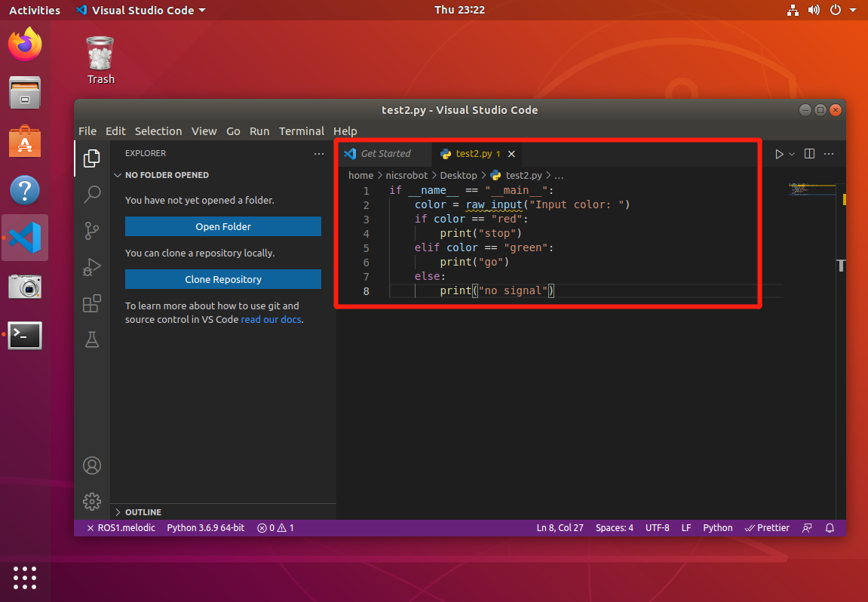Click the Open Folder button
This screenshot has width=868, height=602.
tap(223, 226)
